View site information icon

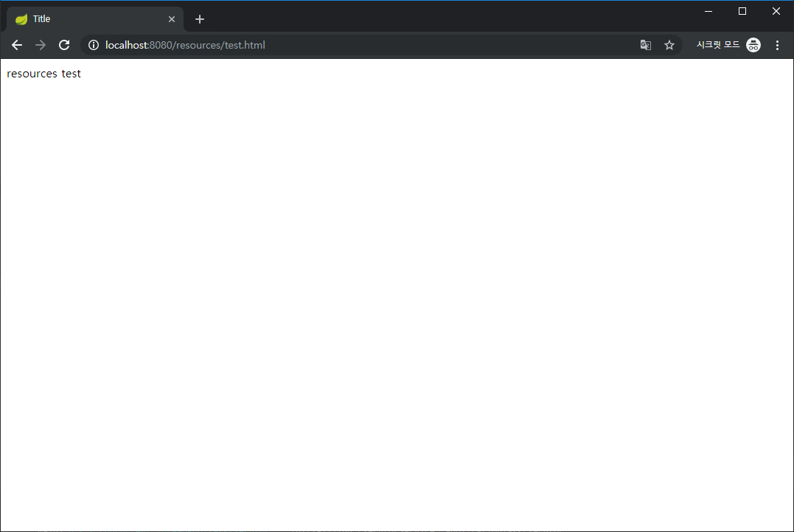94,45
